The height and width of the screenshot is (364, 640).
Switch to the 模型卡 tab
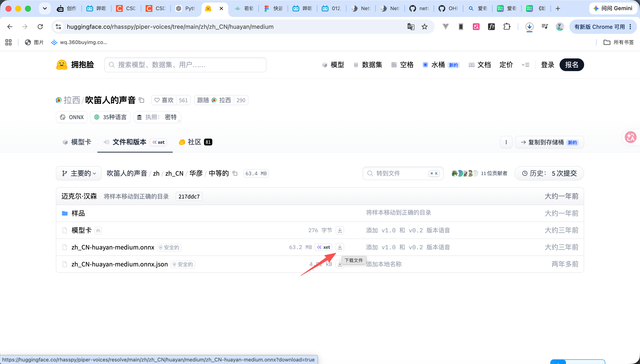(77, 142)
